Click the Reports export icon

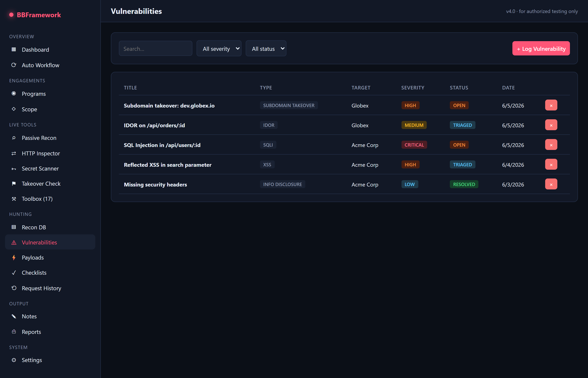[x=14, y=332]
